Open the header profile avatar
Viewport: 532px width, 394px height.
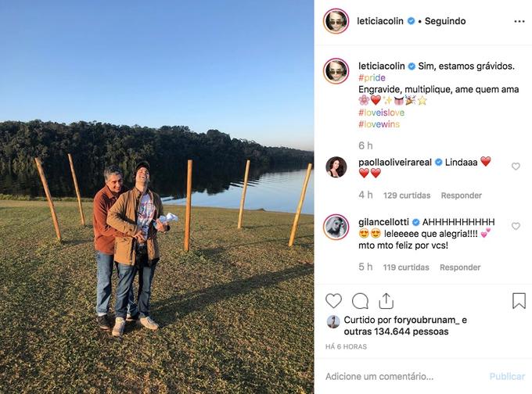[x=336, y=21]
